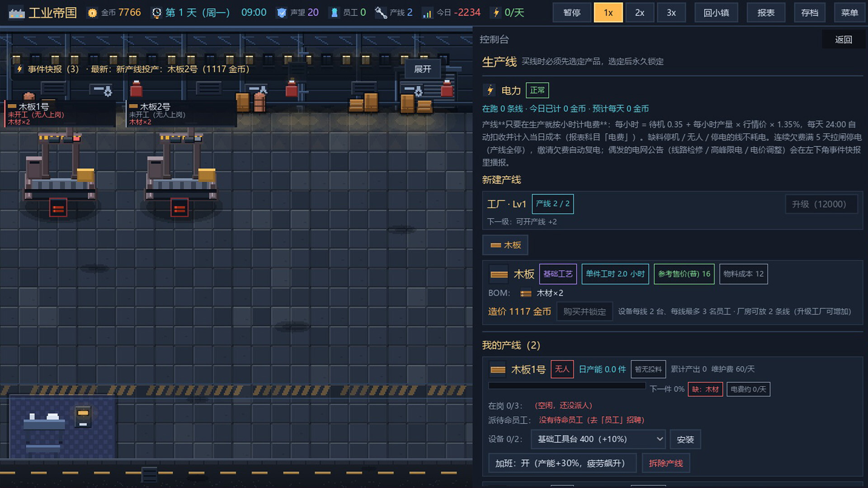Click the 缺: 木材 warning tag
Image resolution: width=868 pixels, height=488 pixels.
(705, 389)
